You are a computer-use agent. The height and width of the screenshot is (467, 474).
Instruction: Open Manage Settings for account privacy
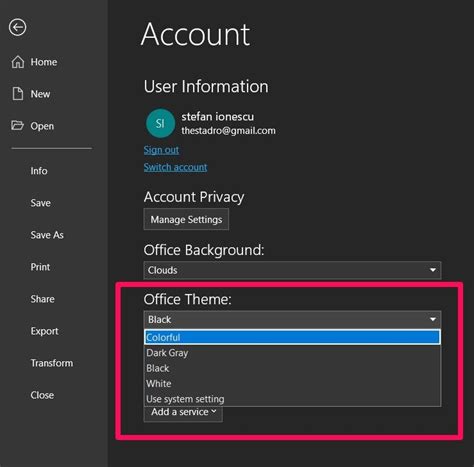[x=186, y=219]
